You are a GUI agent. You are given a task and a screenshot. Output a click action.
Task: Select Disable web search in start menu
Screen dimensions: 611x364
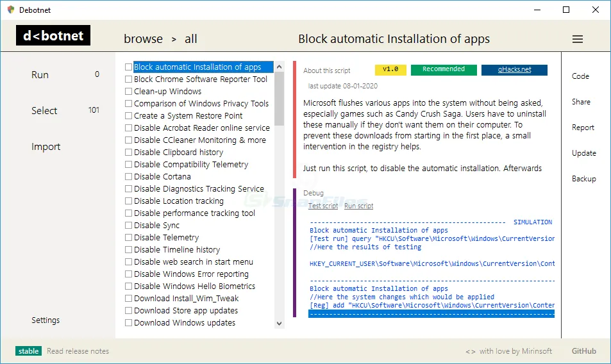coord(193,262)
